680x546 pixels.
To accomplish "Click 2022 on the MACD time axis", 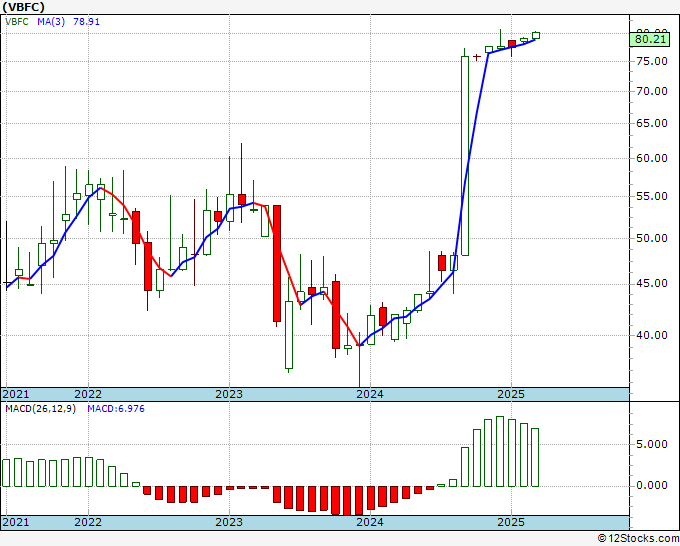I will click(x=88, y=522).
